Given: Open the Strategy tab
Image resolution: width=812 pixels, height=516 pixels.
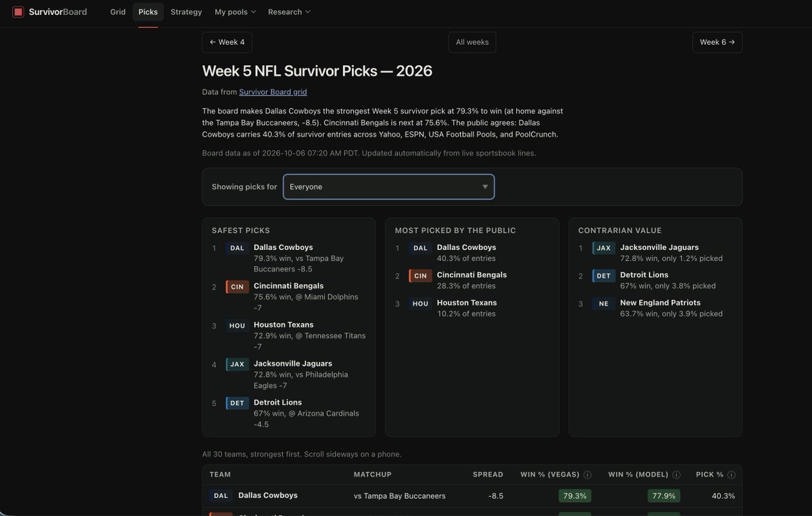Looking at the screenshot, I should click(x=186, y=12).
